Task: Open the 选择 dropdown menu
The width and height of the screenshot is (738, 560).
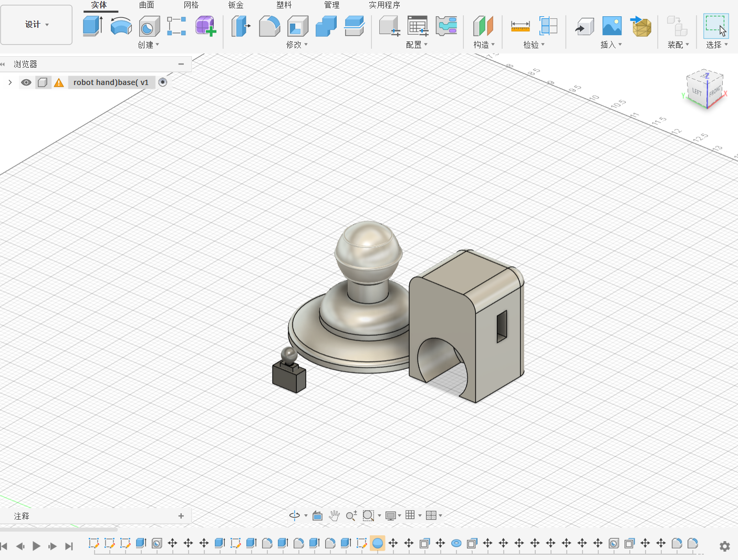Action: (x=716, y=45)
